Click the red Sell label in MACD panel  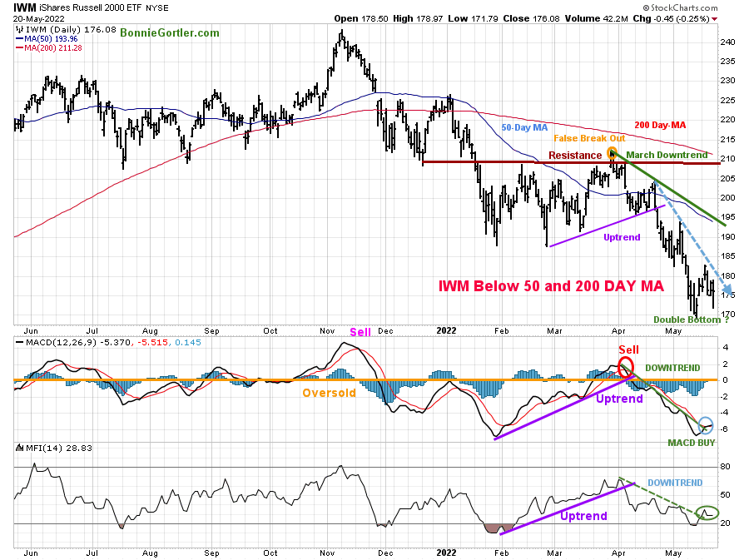(628, 350)
